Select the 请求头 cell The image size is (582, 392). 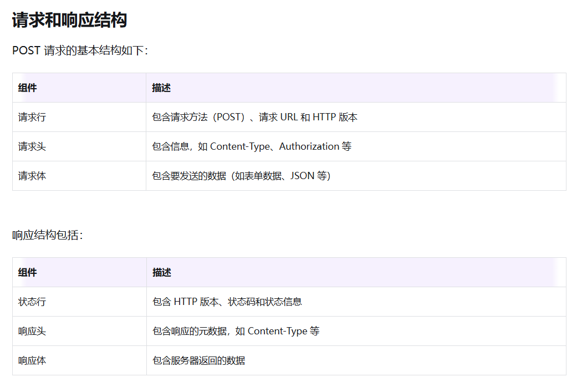[x=32, y=146]
